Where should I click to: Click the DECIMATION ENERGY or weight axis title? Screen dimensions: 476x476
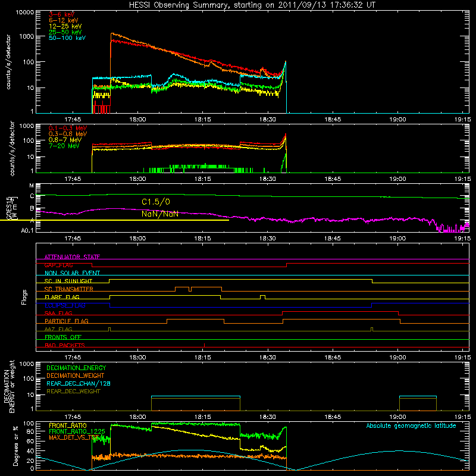pyautogui.click(x=9, y=386)
